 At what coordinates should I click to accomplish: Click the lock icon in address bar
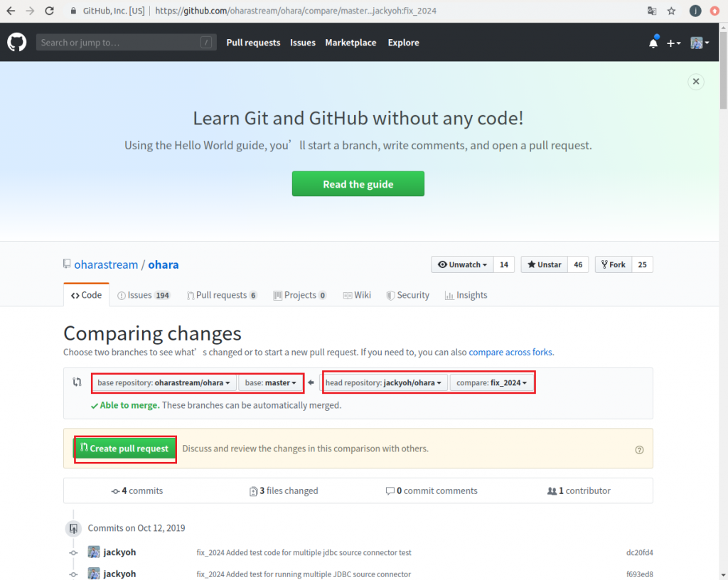73,11
